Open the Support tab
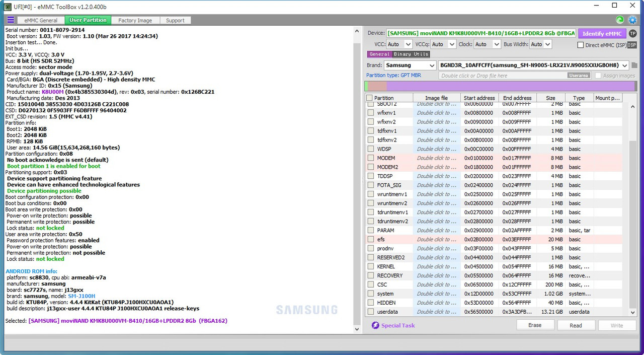The width and height of the screenshot is (644, 355). click(x=175, y=20)
